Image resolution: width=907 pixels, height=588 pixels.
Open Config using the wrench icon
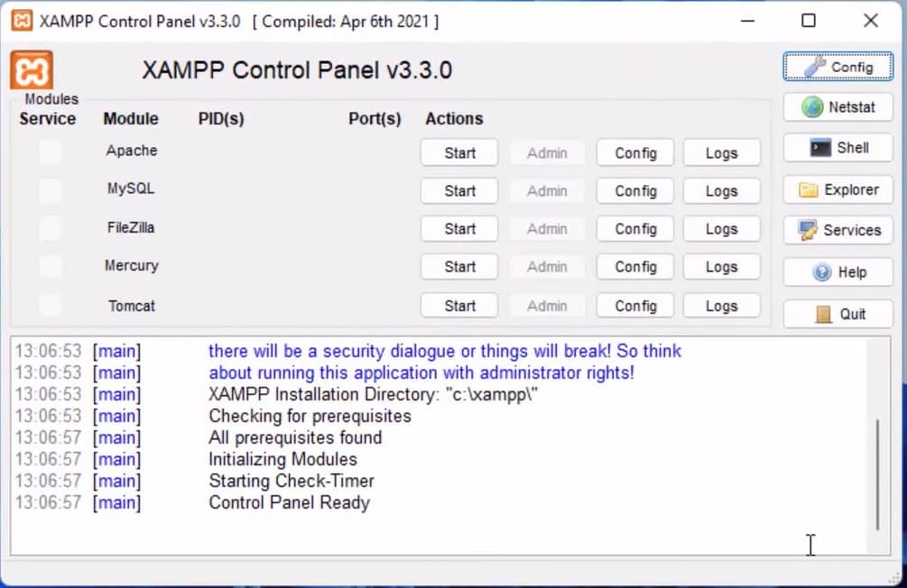pyautogui.click(x=816, y=67)
